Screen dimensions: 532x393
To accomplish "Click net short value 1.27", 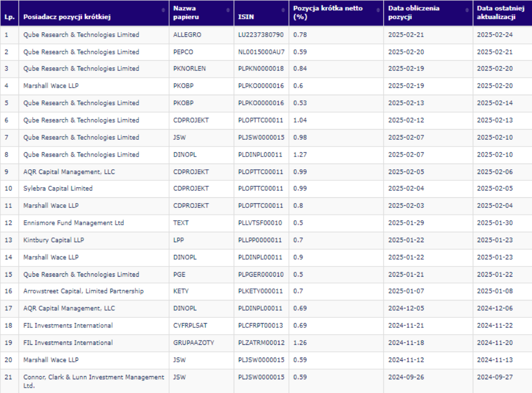I will [x=300, y=155].
